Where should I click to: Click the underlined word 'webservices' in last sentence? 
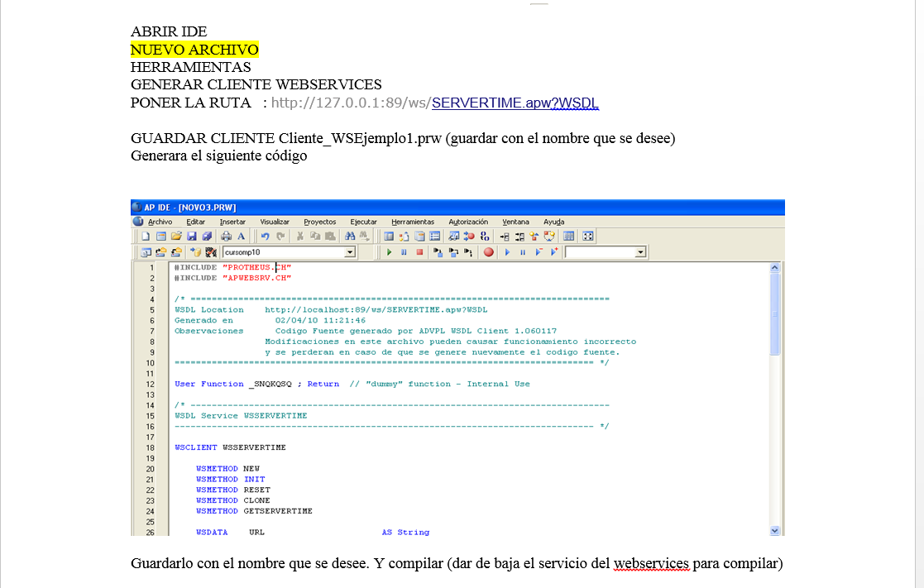tap(651, 564)
